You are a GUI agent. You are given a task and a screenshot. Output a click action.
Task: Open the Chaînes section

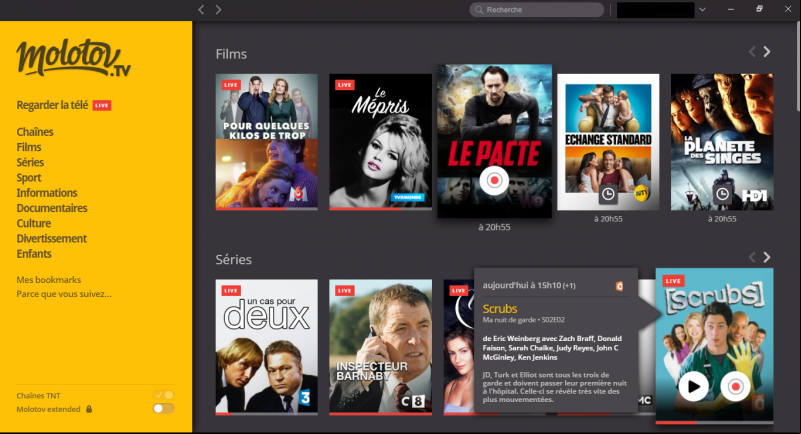coord(35,132)
